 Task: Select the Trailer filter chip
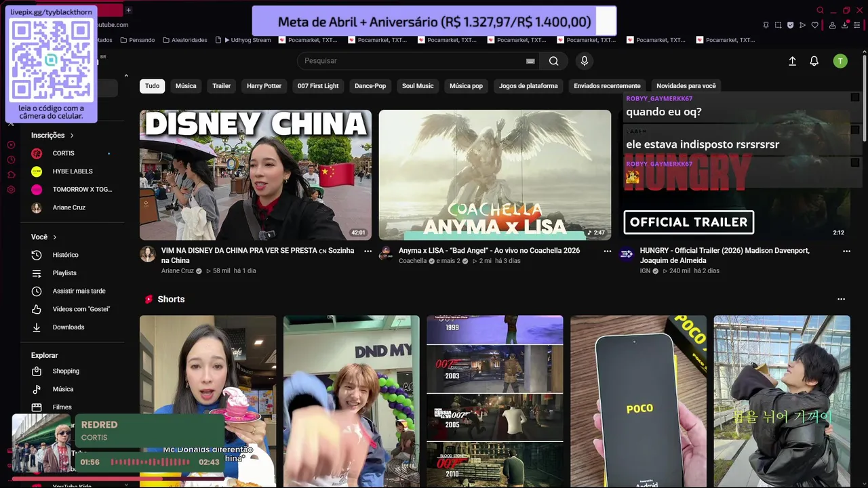coord(222,86)
